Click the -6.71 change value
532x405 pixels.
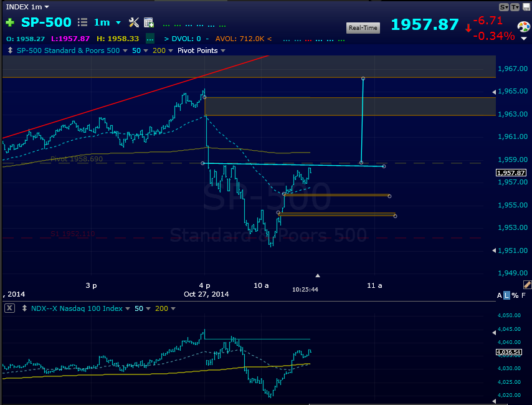[488, 21]
